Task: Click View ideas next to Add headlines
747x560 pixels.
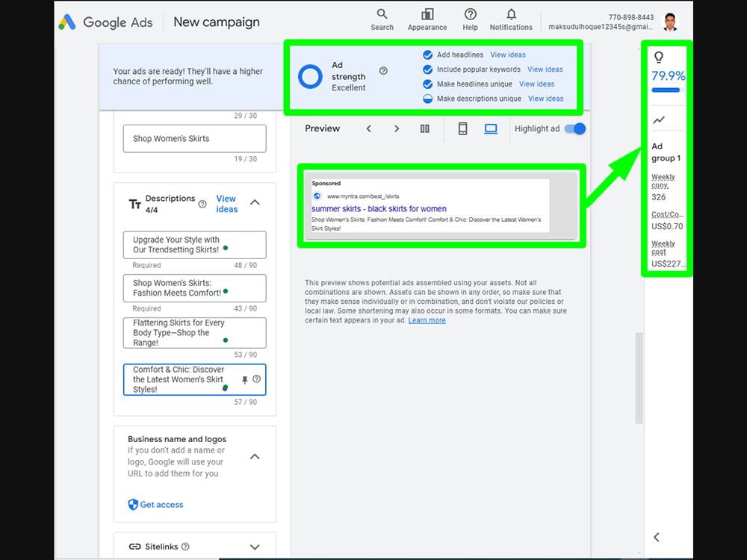Action: pyautogui.click(x=508, y=55)
